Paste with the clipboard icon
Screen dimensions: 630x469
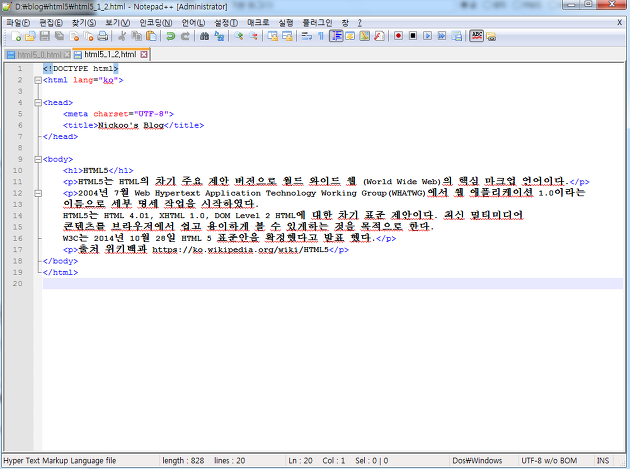click(x=151, y=36)
